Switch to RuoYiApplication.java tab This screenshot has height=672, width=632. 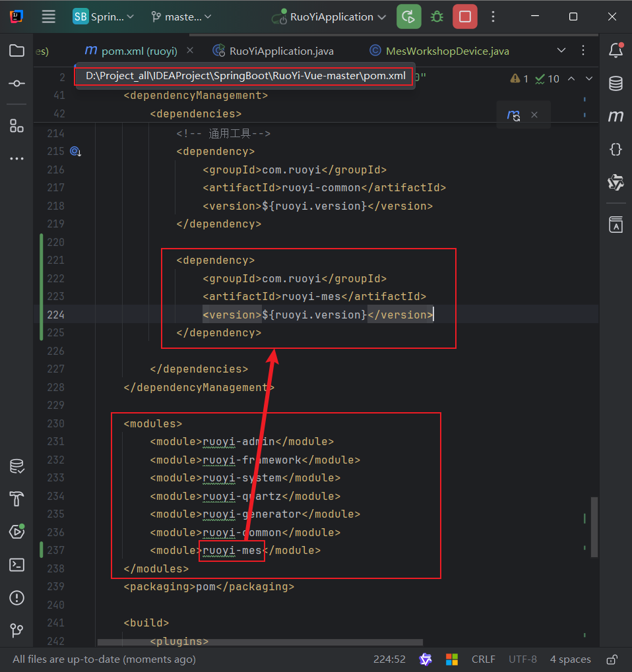click(274, 51)
